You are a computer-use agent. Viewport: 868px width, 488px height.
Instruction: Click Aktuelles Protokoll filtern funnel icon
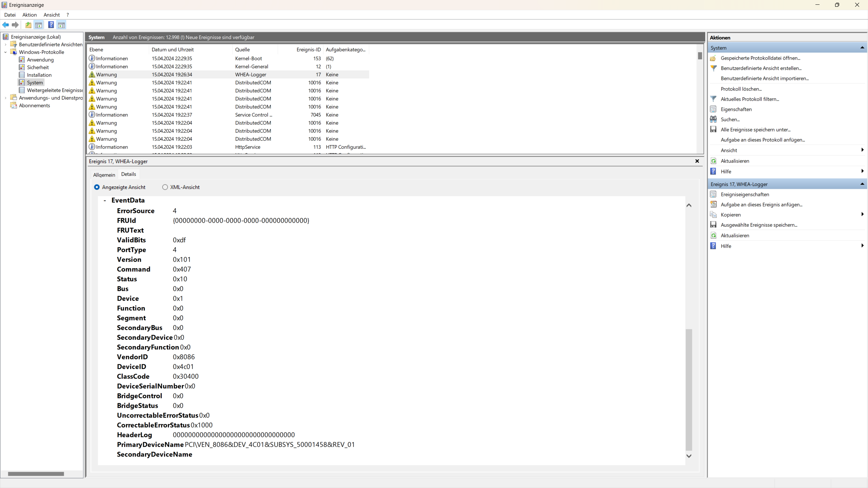(x=713, y=99)
